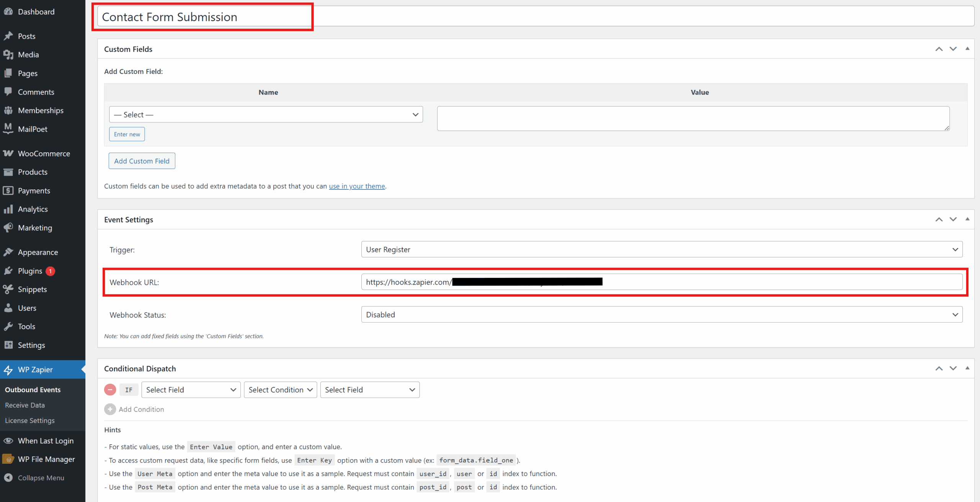This screenshot has width=980, height=502.
Task: Move Event Settings panel down
Action: pyautogui.click(x=953, y=219)
